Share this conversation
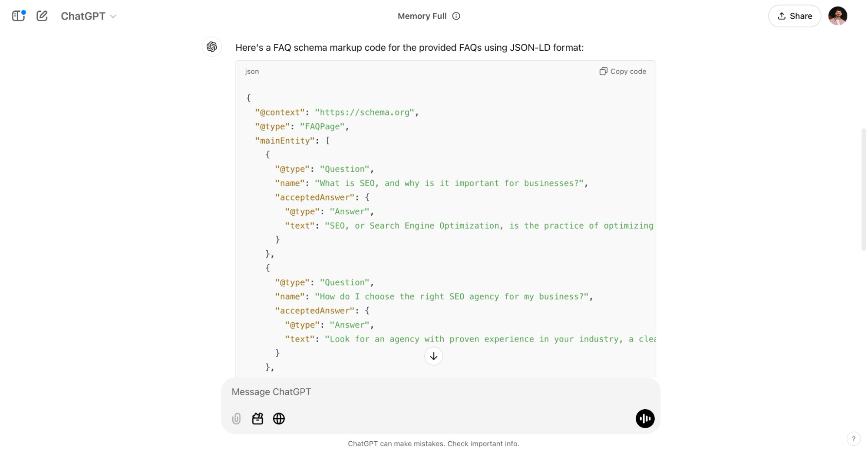Screen dimensions: 868x453 tap(794, 16)
